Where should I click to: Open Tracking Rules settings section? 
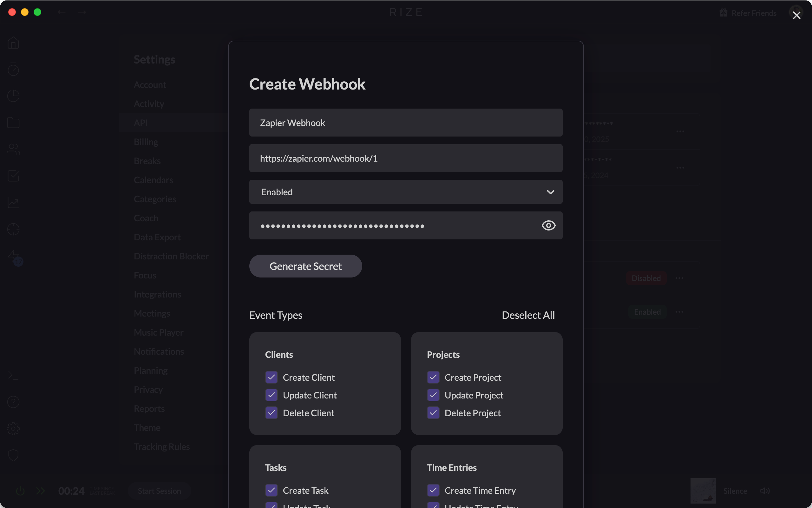[x=162, y=446]
